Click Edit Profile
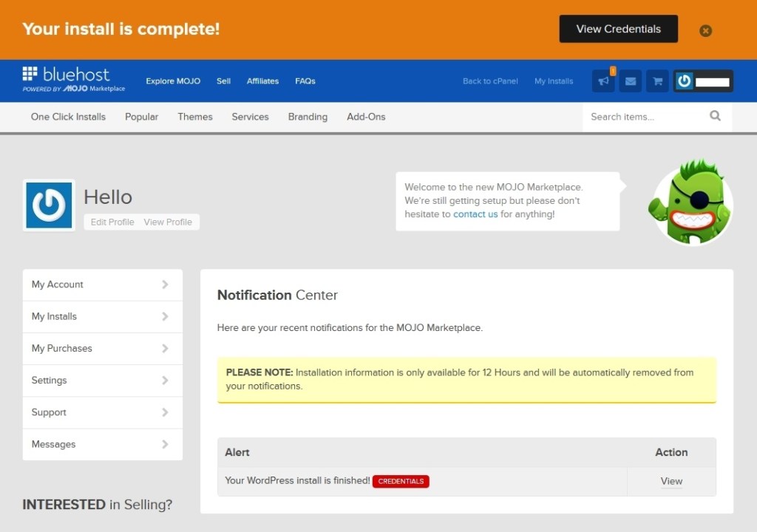The height and width of the screenshot is (532, 757). [x=112, y=222]
